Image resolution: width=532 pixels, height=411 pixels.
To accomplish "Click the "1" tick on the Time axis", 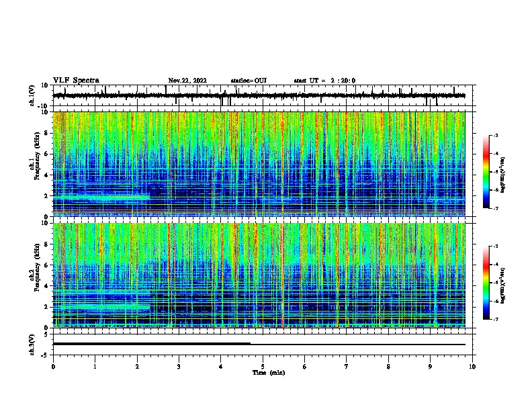I will (x=95, y=367).
